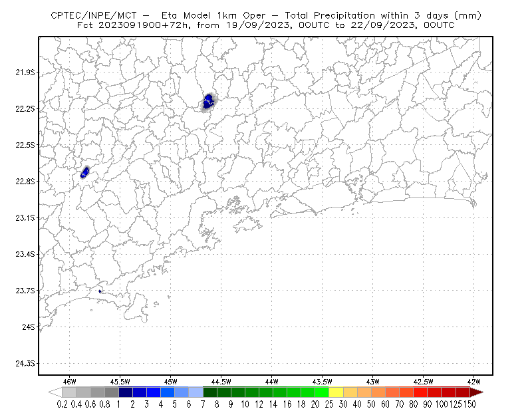Click the bright green 20-25 mm swatch

click(x=322, y=392)
